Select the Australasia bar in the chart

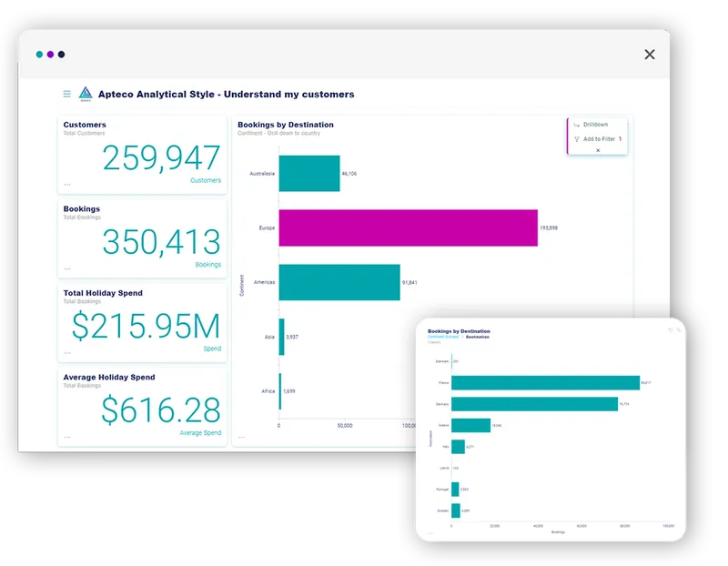pos(309,173)
